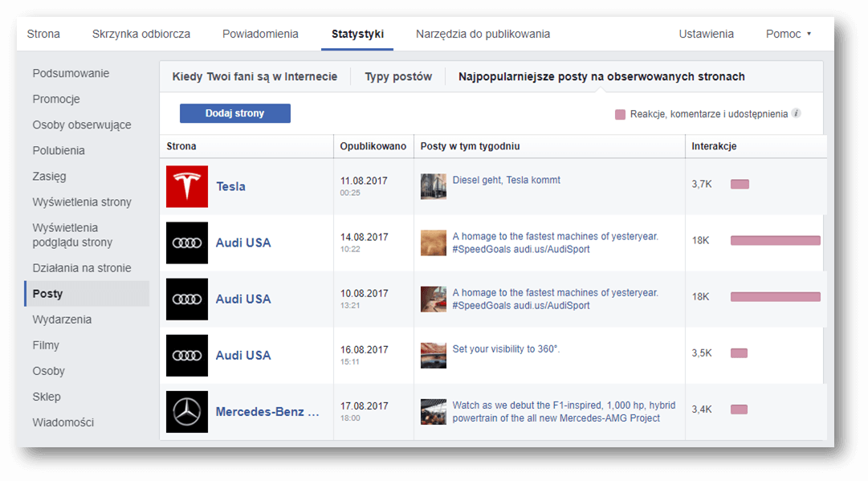Open Wyświetlenia podglądu strony in the sidebar
868x481 pixels.
[72, 234]
